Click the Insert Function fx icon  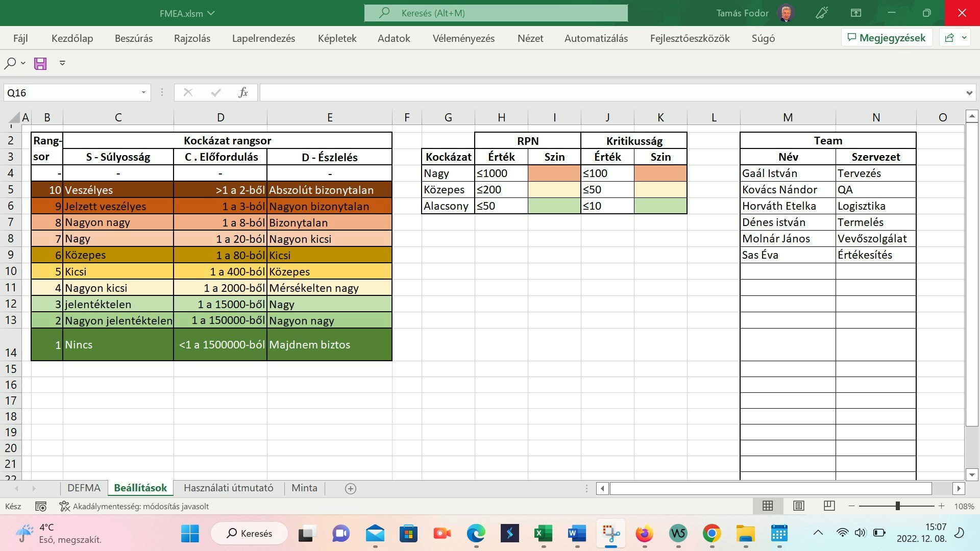coord(243,92)
